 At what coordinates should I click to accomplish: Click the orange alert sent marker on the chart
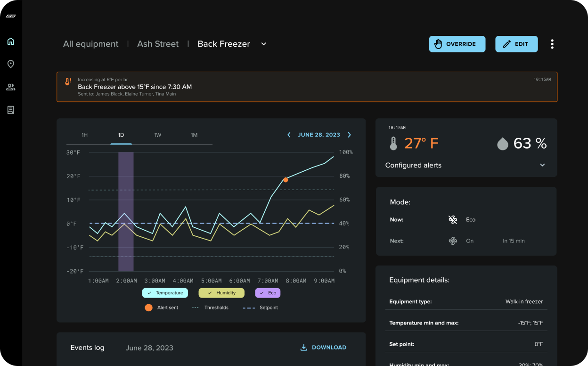click(x=286, y=180)
